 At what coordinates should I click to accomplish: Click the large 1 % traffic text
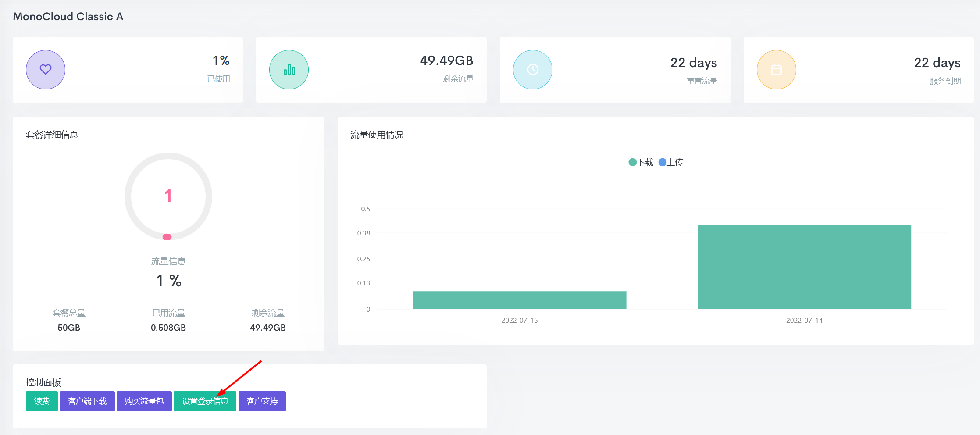[168, 281]
